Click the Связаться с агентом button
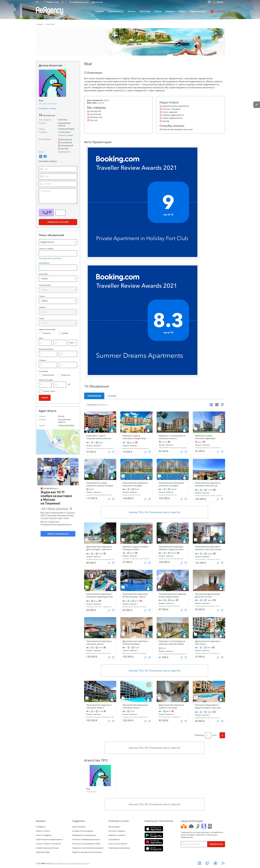This screenshot has height=868, width=260. pos(58,222)
